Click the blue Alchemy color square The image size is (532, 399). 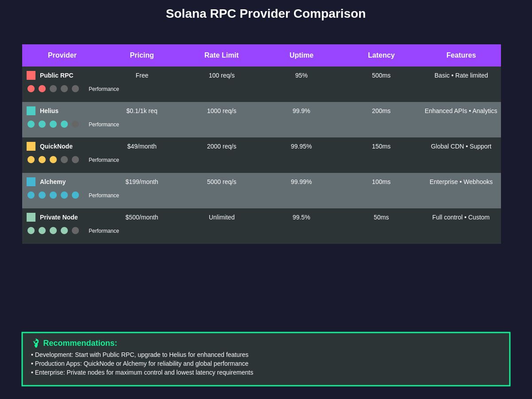tap(31, 182)
